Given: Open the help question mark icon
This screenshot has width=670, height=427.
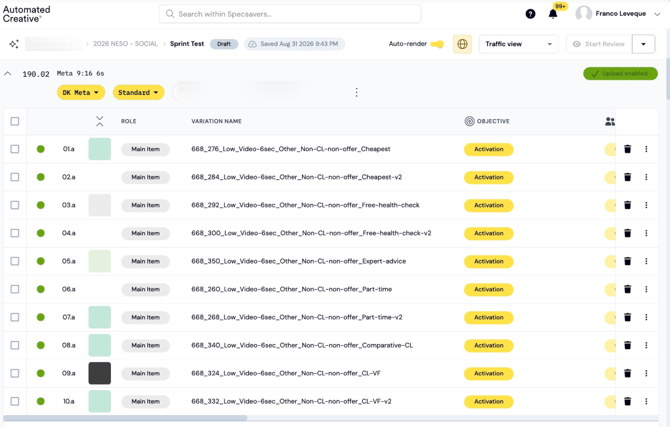Looking at the screenshot, I should pos(530,14).
